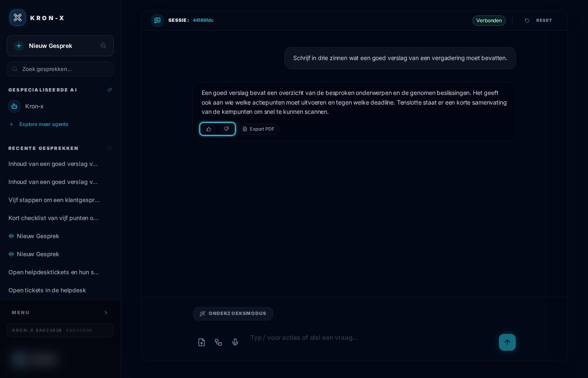The width and height of the screenshot is (588, 378).
Task: Open the Explore meer agents link
Action: point(39,124)
